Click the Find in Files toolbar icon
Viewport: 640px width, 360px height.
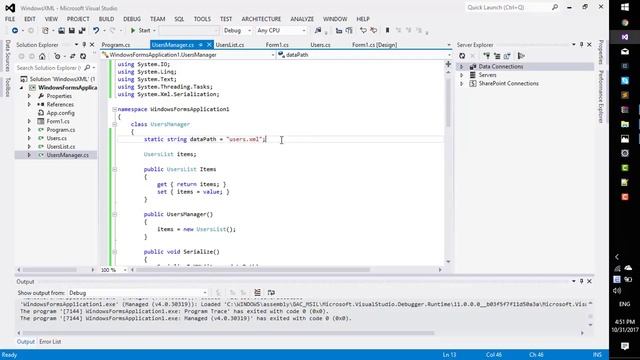[x=318, y=31]
